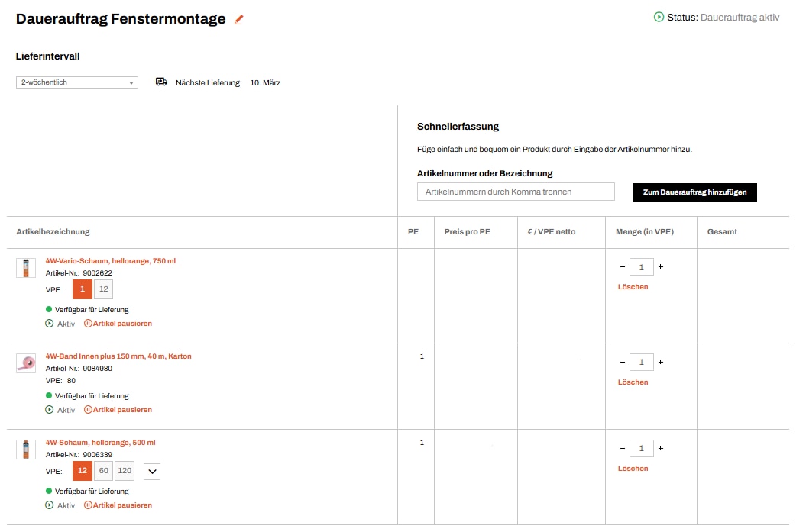The height and width of the screenshot is (532, 806).
Task: Click the delivery truck icon
Action: tap(161, 82)
